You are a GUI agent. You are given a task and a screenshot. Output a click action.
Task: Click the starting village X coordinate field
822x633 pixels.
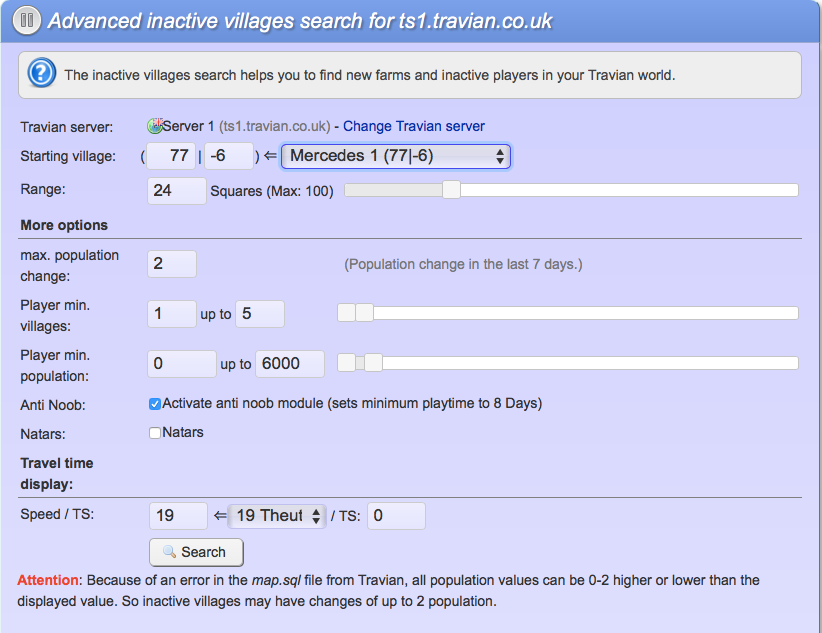[171, 156]
